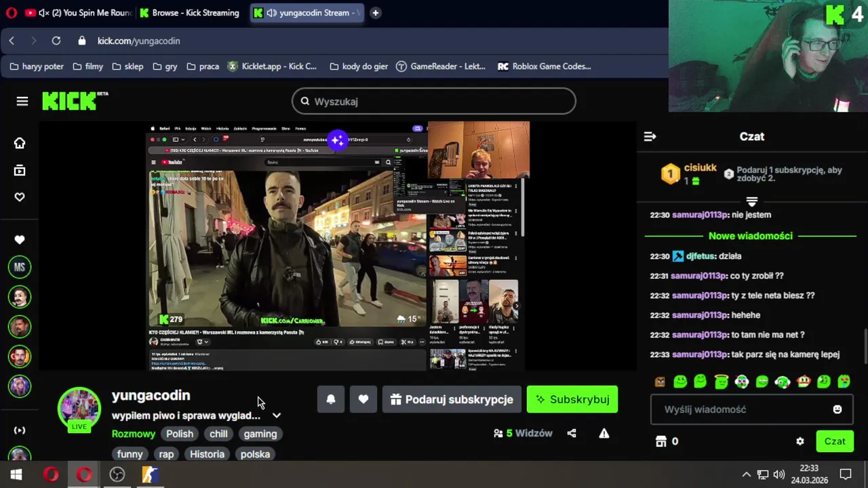
Task: Open the sklep bookmark folder
Action: (x=127, y=66)
